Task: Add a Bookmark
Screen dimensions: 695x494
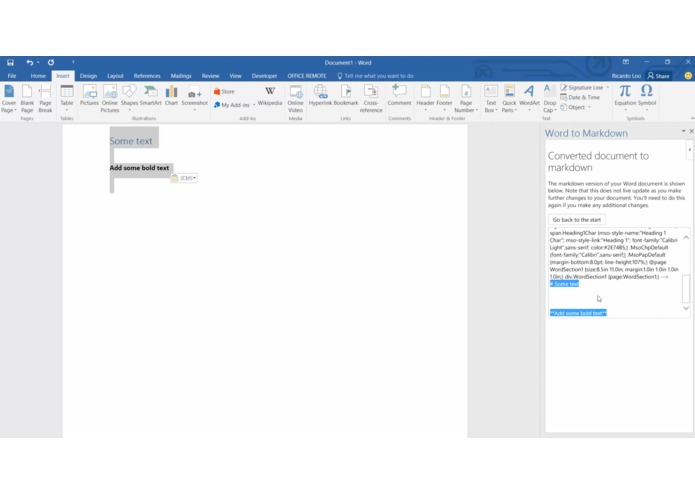Action: [346, 95]
